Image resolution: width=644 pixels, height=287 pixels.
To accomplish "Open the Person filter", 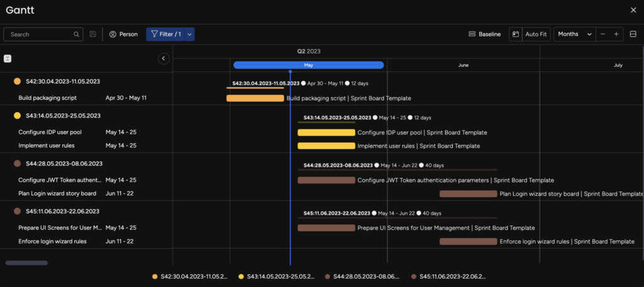I will point(123,34).
